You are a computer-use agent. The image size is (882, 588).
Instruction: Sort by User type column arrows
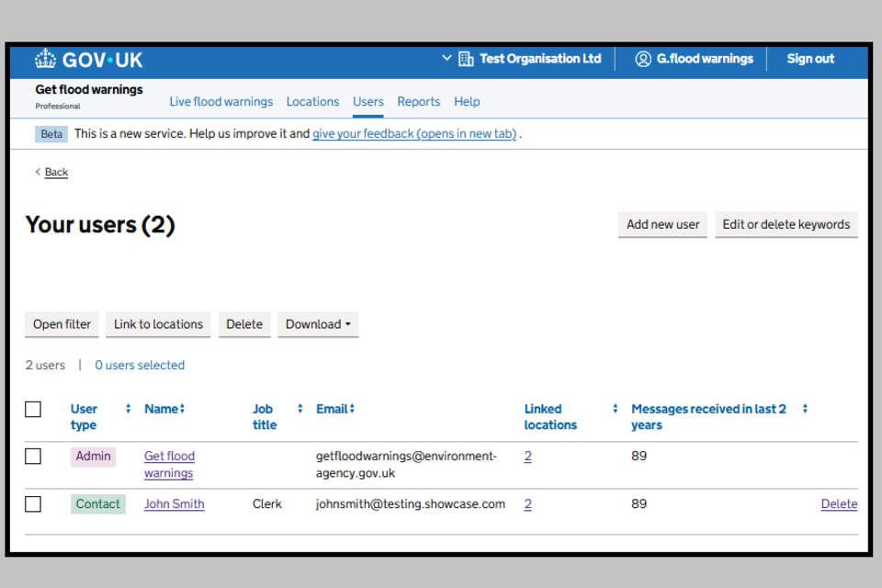128,409
